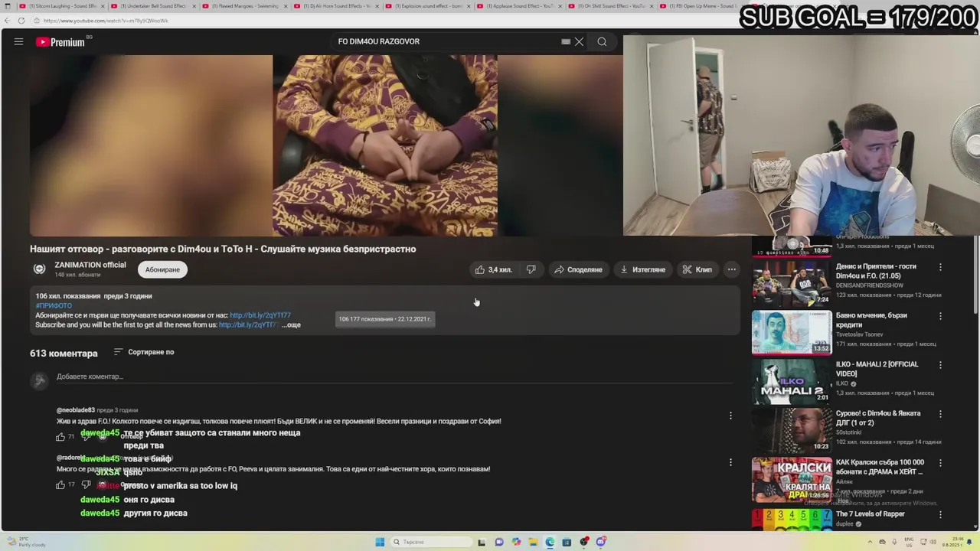Dislike the video thumbs-down

[x=531, y=269]
